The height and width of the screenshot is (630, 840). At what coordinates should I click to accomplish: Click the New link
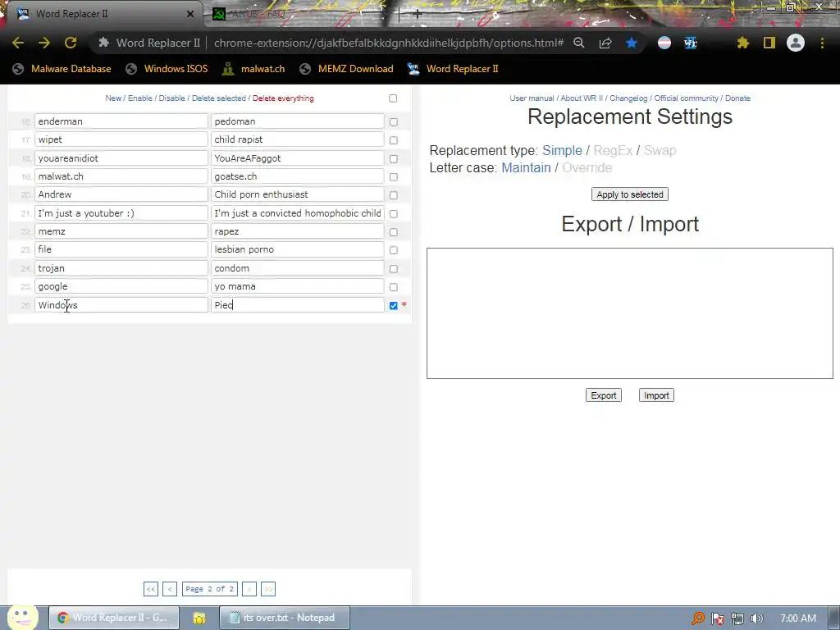(x=113, y=98)
